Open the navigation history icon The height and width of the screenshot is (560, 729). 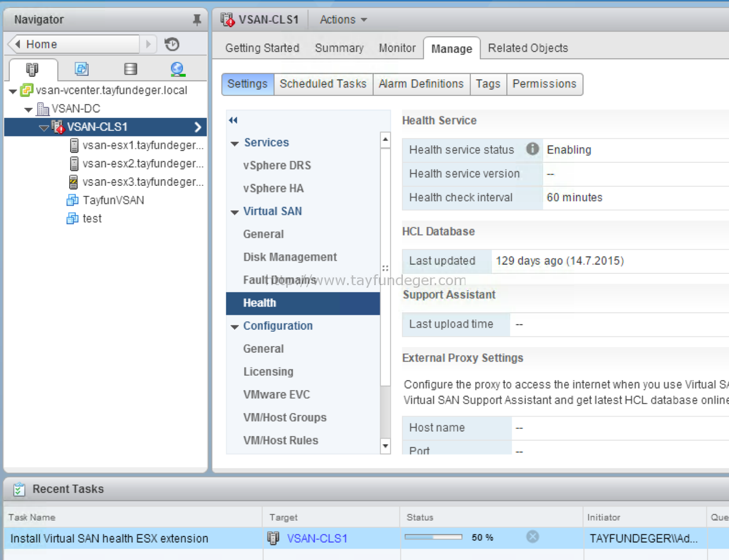[x=172, y=44]
